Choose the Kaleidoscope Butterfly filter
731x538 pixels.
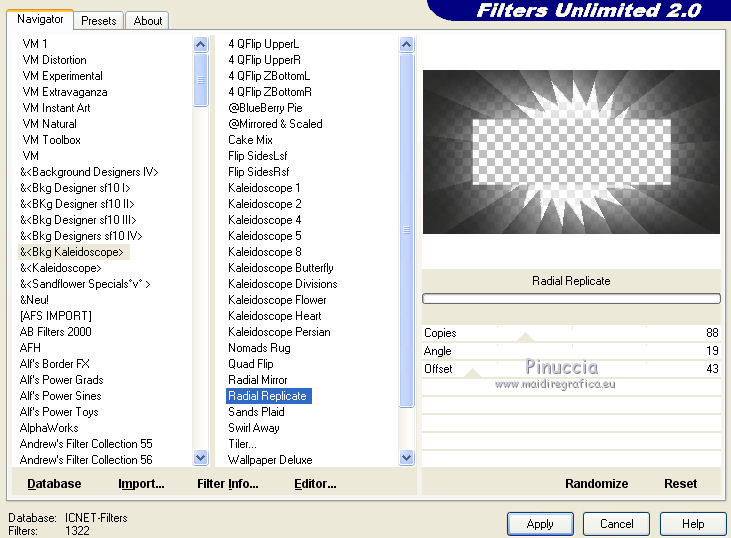tap(281, 268)
